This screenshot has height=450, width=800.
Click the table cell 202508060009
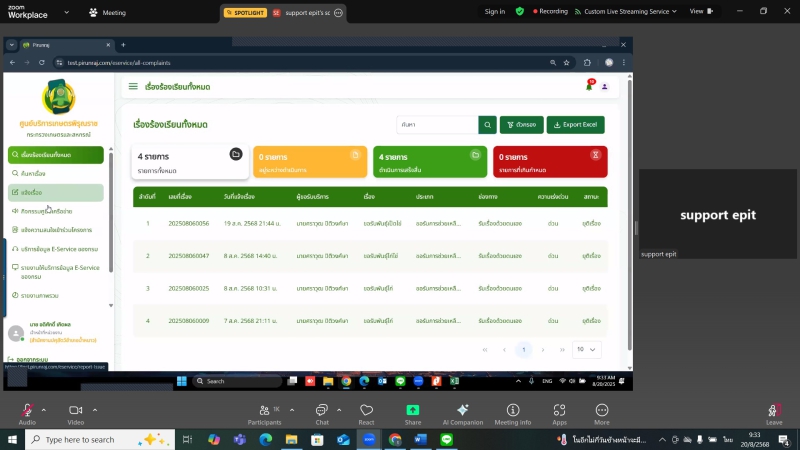pos(189,321)
